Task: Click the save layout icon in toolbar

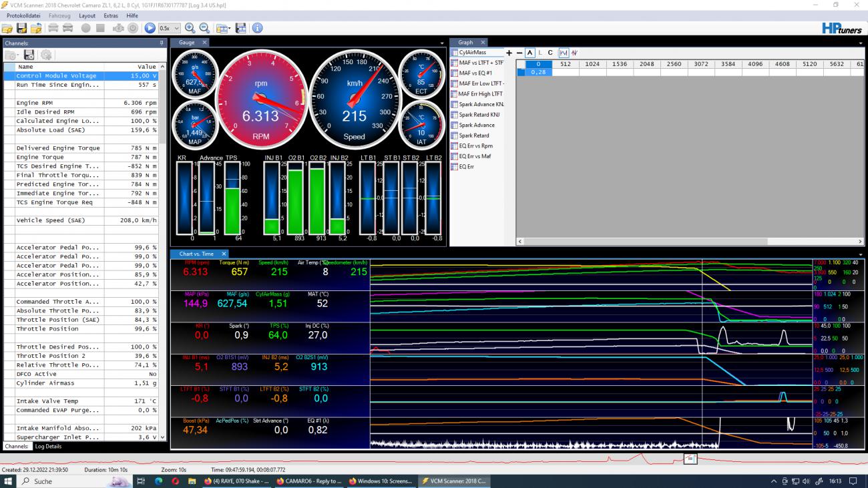Action: pos(241,28)
